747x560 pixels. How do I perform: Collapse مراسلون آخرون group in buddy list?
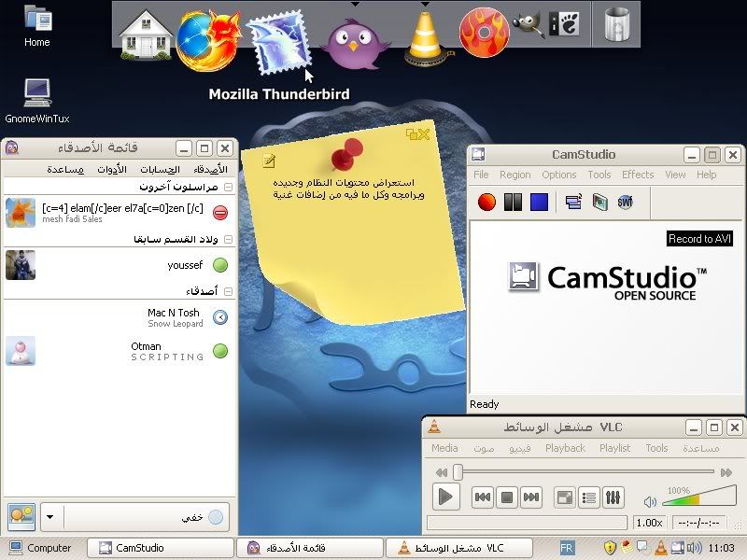pyautogui.click(x=229, y=188)
